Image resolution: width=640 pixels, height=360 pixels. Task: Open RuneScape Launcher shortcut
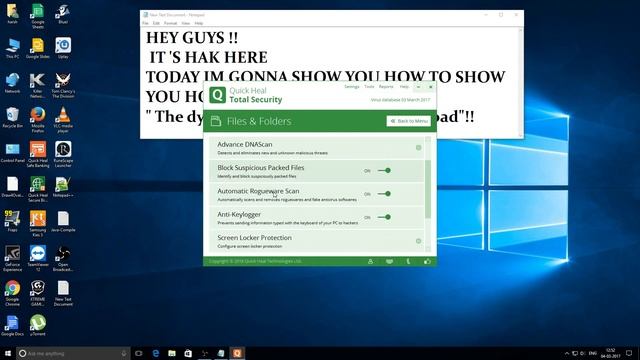pos(63,154)
